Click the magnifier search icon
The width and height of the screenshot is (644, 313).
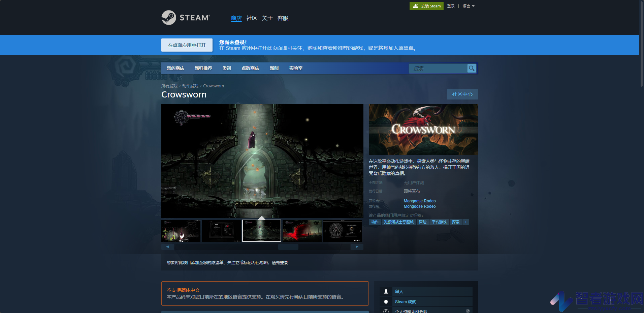click(x=472, y=68)
